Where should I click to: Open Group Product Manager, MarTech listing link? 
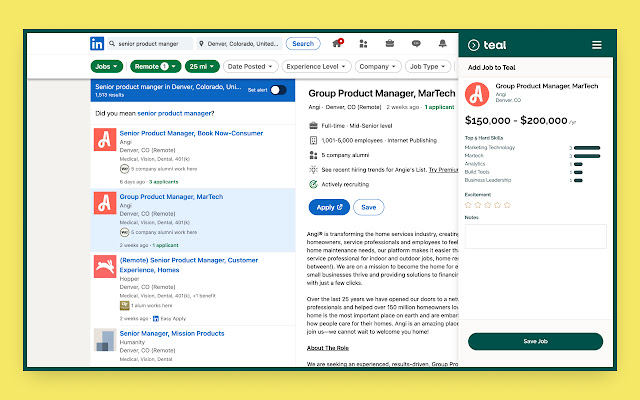(x=171, y=197)
